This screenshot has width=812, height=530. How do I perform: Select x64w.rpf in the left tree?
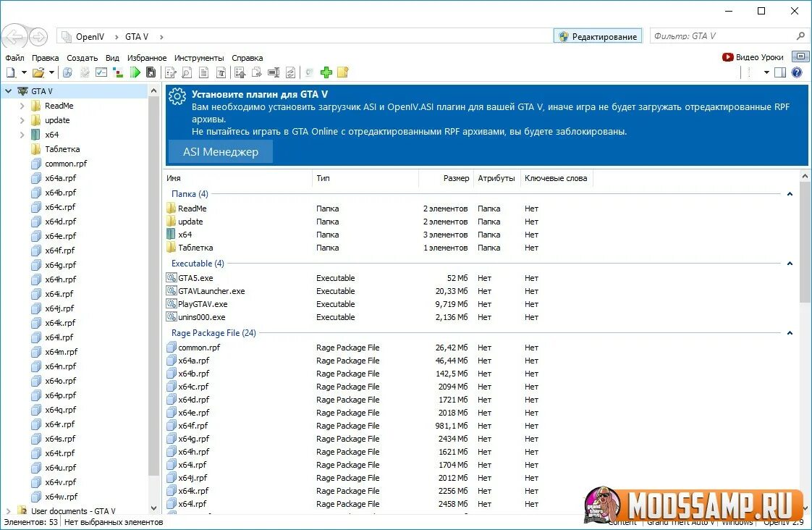click(x=61, y=497)
